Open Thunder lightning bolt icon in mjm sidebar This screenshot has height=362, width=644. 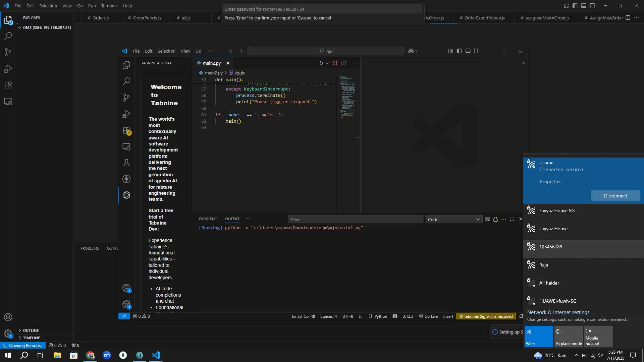[x=126, y=179]
